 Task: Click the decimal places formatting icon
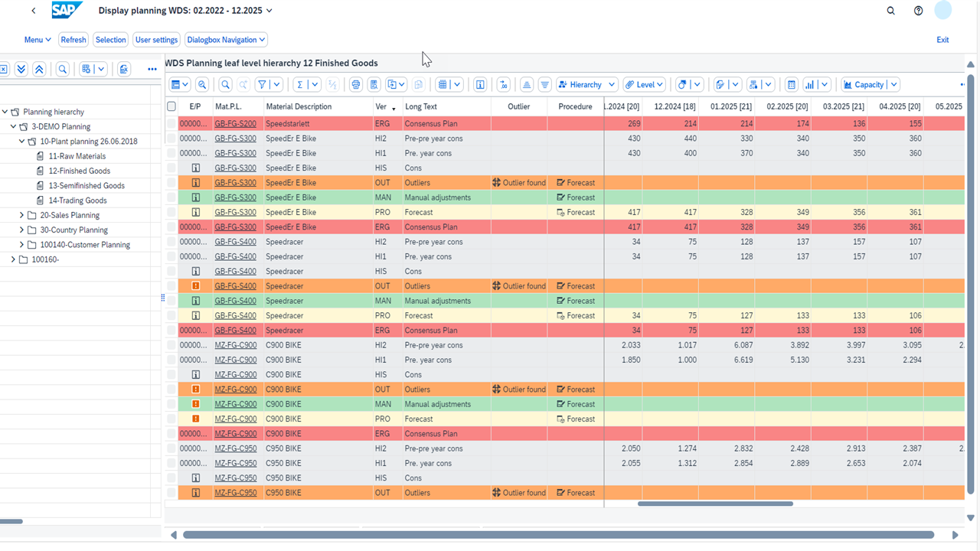click(505, 84)
